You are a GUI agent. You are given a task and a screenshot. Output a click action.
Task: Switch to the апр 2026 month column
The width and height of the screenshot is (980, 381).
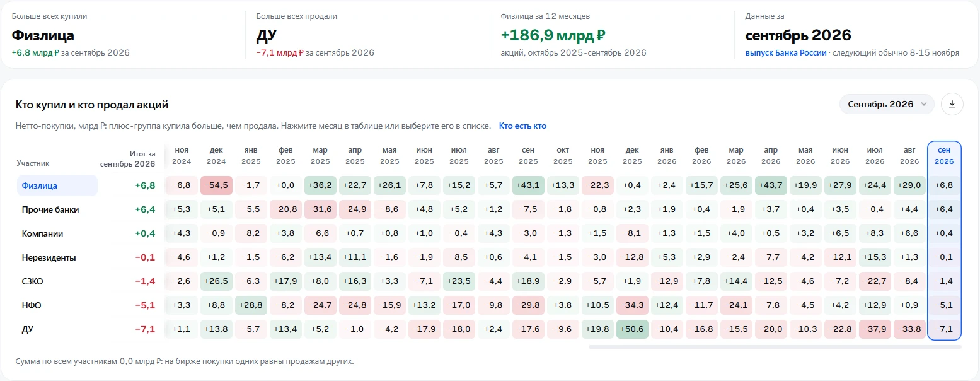tap(771, 156)
